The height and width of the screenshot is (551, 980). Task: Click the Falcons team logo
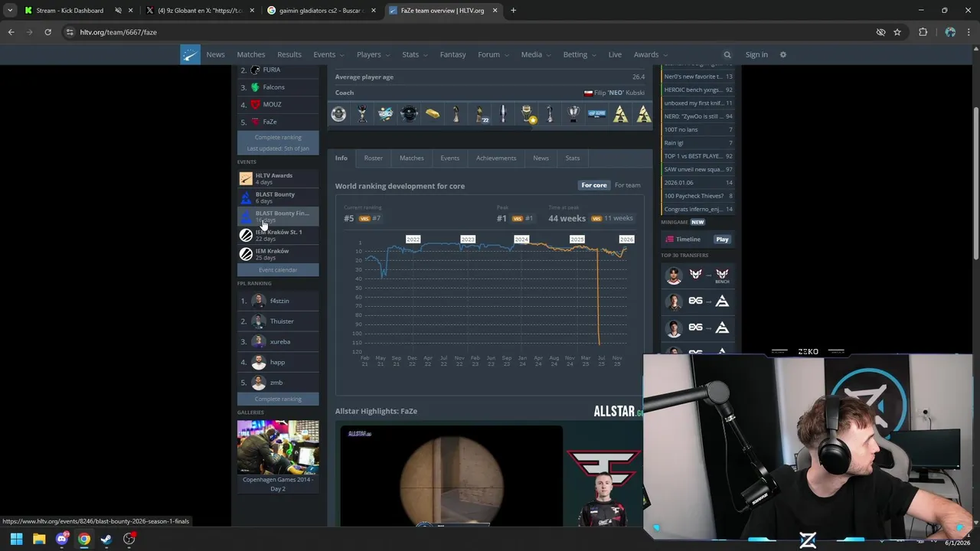pos(256,87)
